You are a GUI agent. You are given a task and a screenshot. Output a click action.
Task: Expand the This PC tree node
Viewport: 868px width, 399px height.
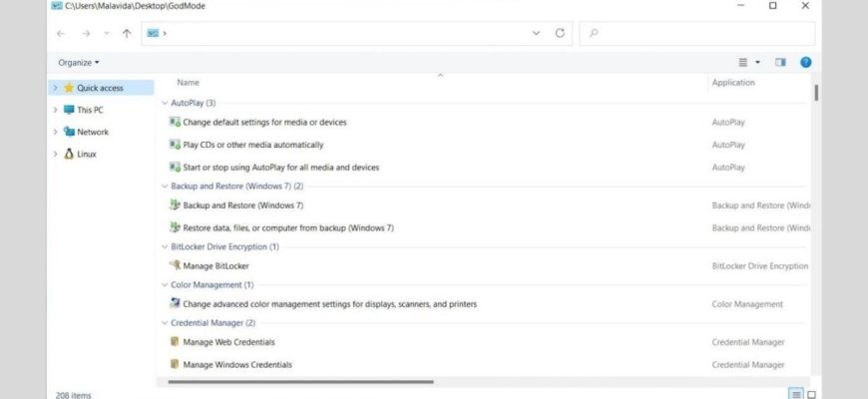point(55,110)
